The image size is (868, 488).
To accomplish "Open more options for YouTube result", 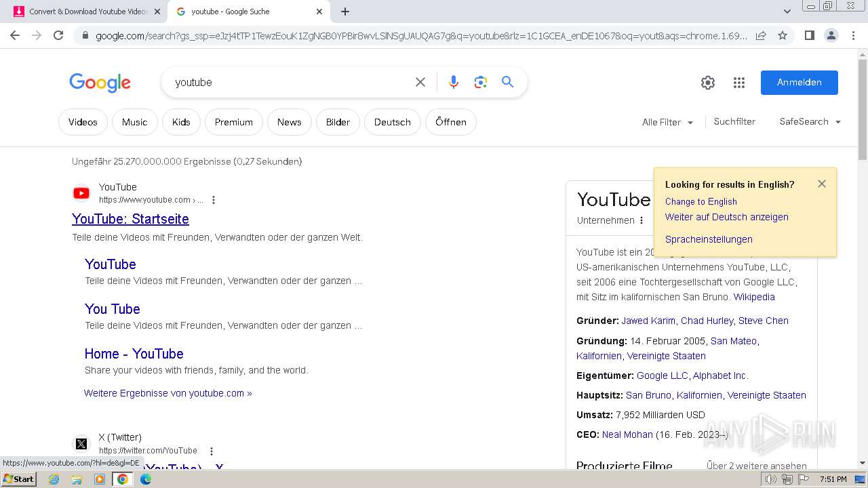I will (x=214, y=200).
